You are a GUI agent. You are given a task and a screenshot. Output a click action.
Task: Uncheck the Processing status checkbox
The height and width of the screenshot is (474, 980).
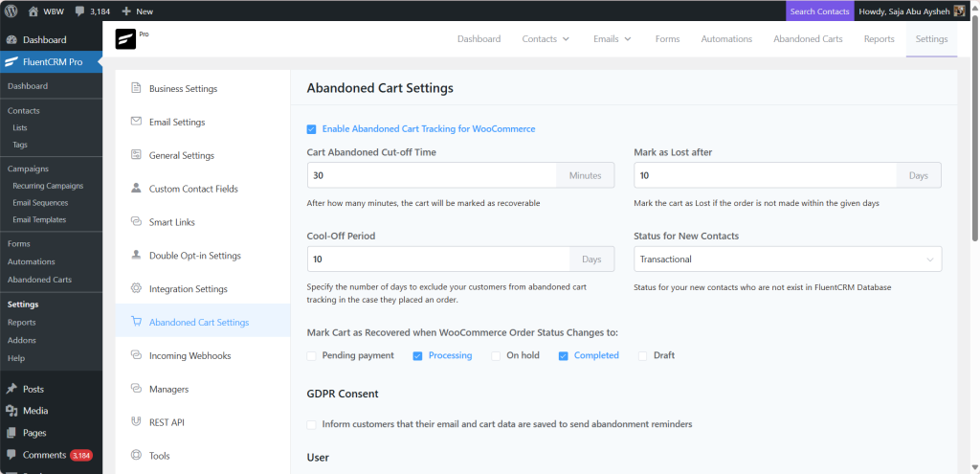click(x=417, y=356)
